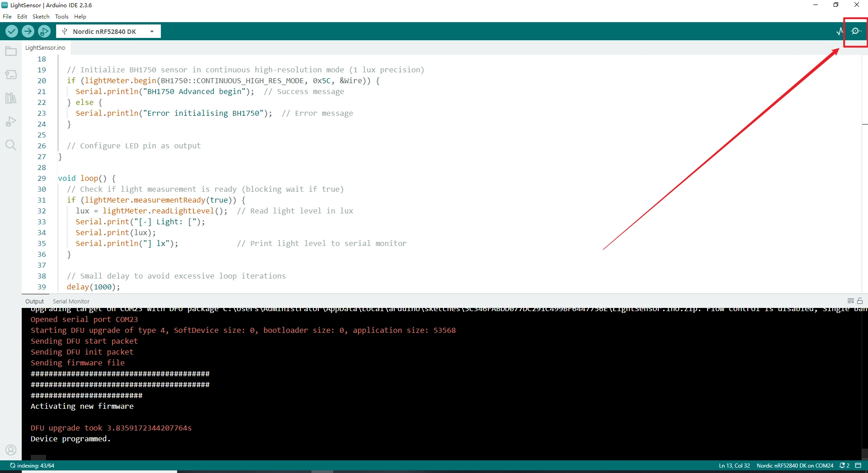Click the output panel horizontal scrollbar

[38, 458]
